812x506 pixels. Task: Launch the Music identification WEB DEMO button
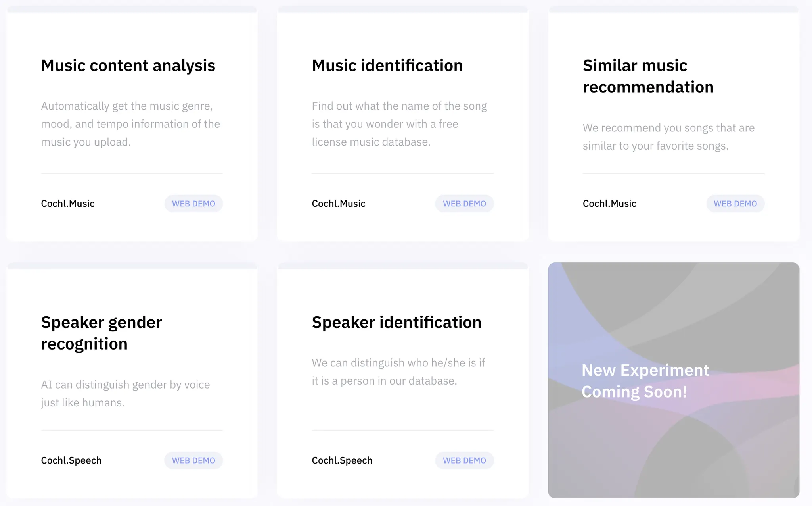(464, 204)
